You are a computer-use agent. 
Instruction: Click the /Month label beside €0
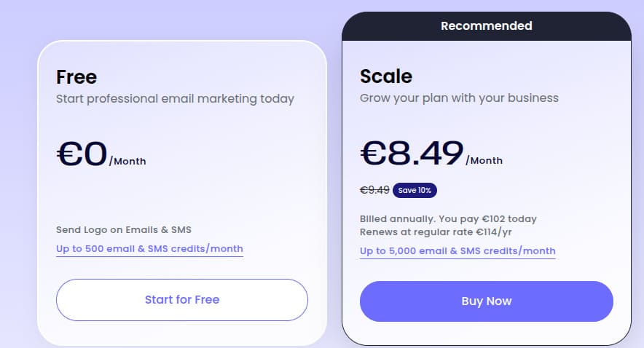pos(127,162)
